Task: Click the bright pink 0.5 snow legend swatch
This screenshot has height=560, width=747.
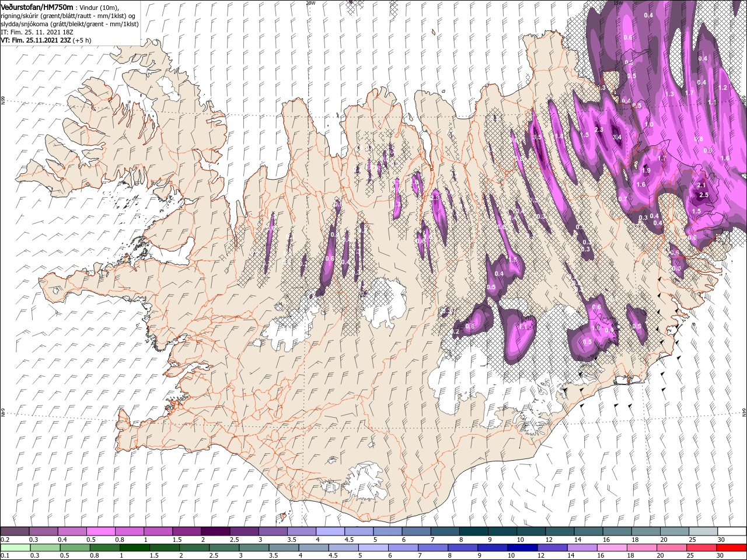Action: (x=100, y=531)
